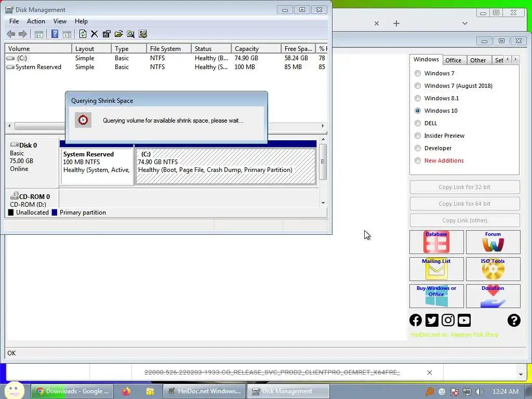532x399 pixels.
Task: Click the Back arrow in Disk Management toolbar
Action: (x=11, y=34)
